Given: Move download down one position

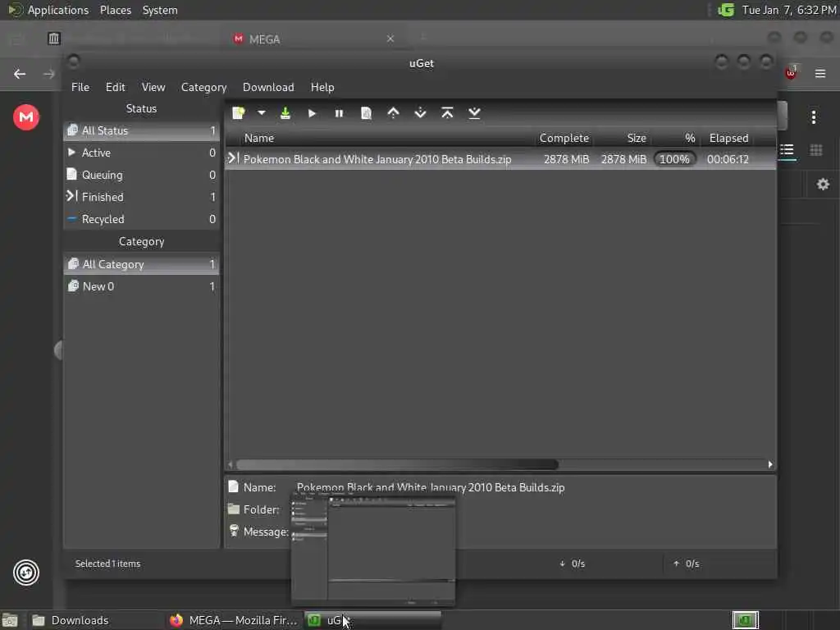Looking at the screenshot, I should coord(421,113).
